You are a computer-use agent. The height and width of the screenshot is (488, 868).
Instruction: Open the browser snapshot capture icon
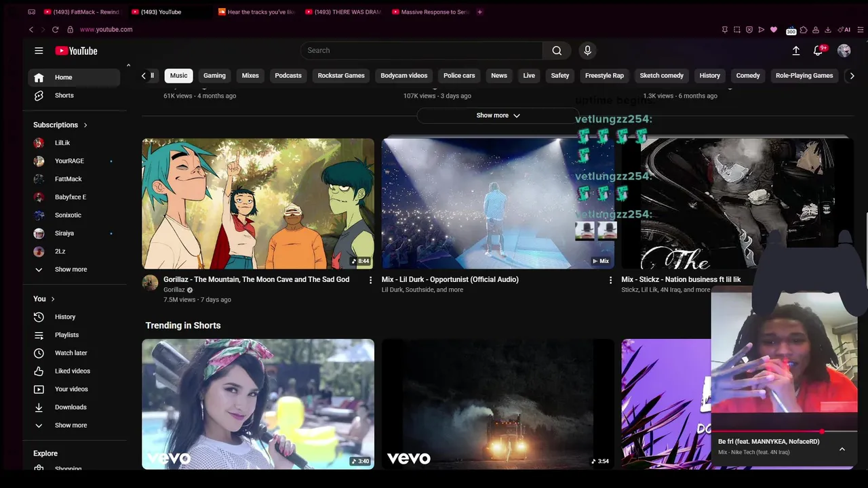click(x=737, y=30)
